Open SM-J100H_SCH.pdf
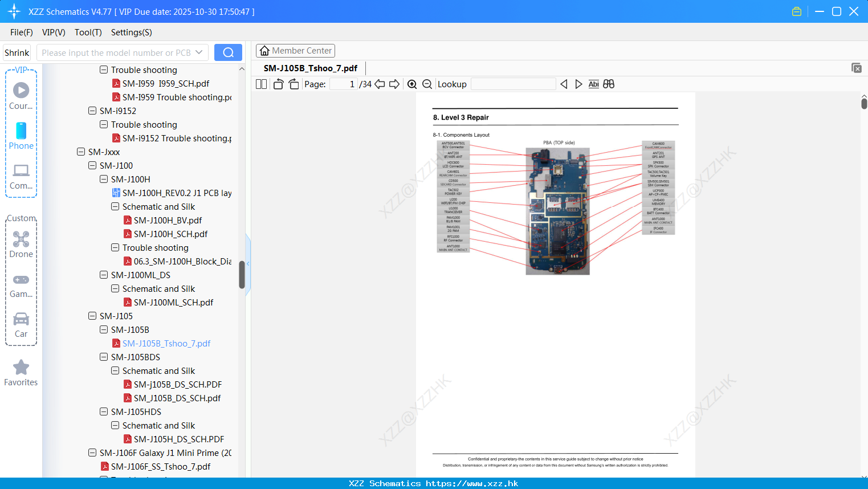Viewport: 868px width, 489px height. (x=166, y=234)
